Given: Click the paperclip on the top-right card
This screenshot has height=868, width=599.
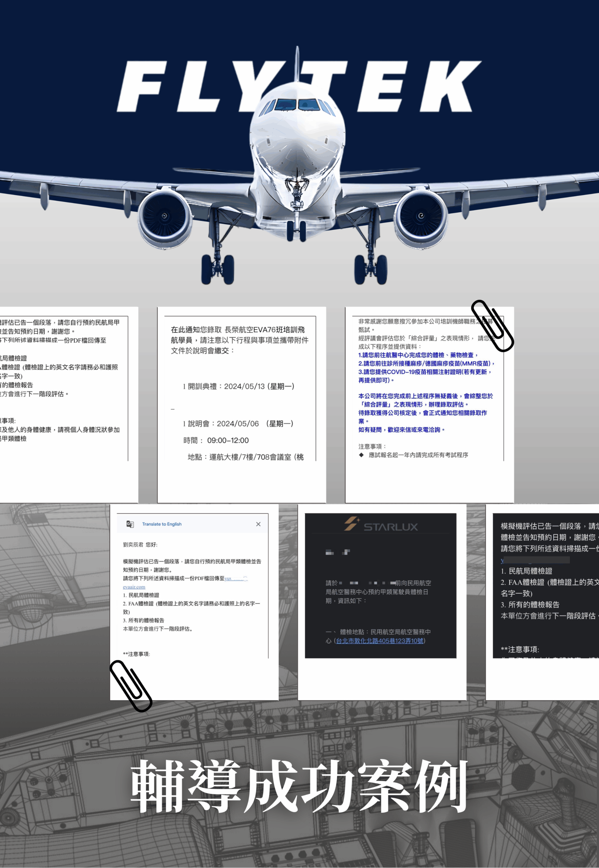Looking at the screenshot, I should click(x=492, y=325).
